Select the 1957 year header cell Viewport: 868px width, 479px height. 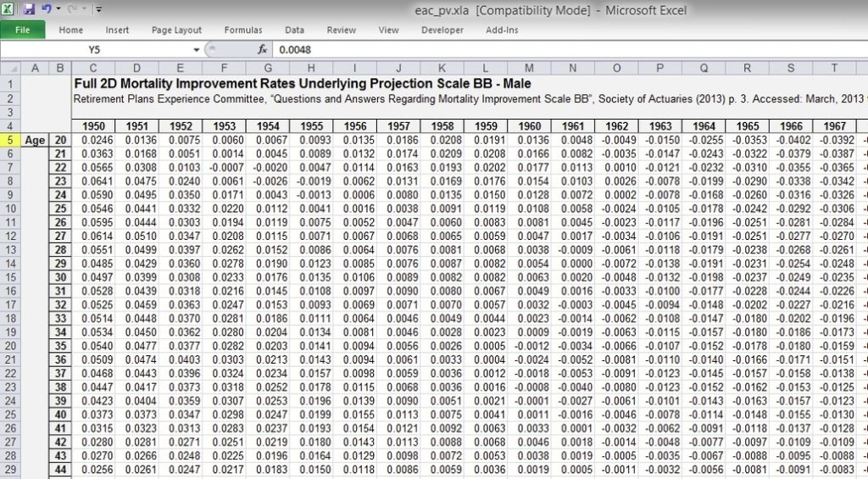click(x=398, y=126)
